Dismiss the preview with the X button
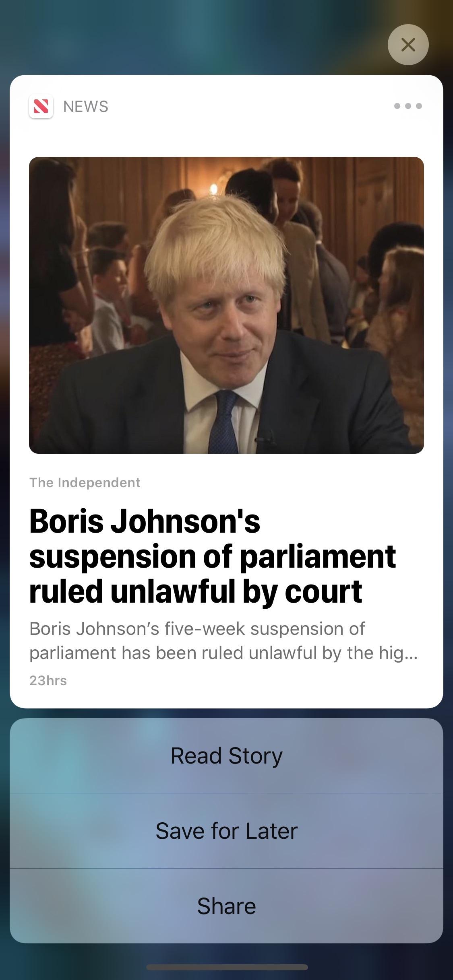453x980 pixels. point(408,45)
